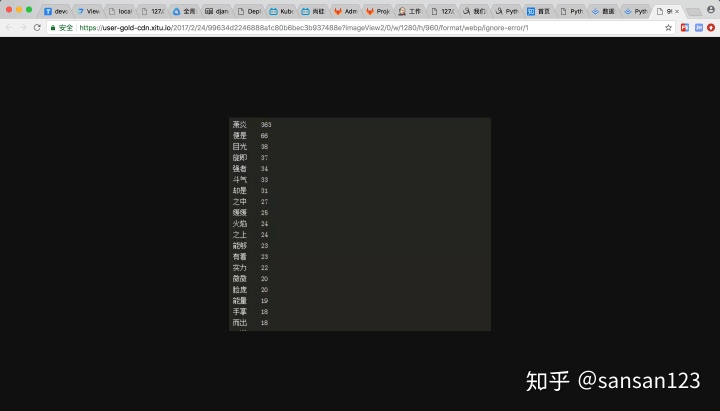Switch to the Kub tab
This screenshot has height=411, width=720.
point(281,11)
